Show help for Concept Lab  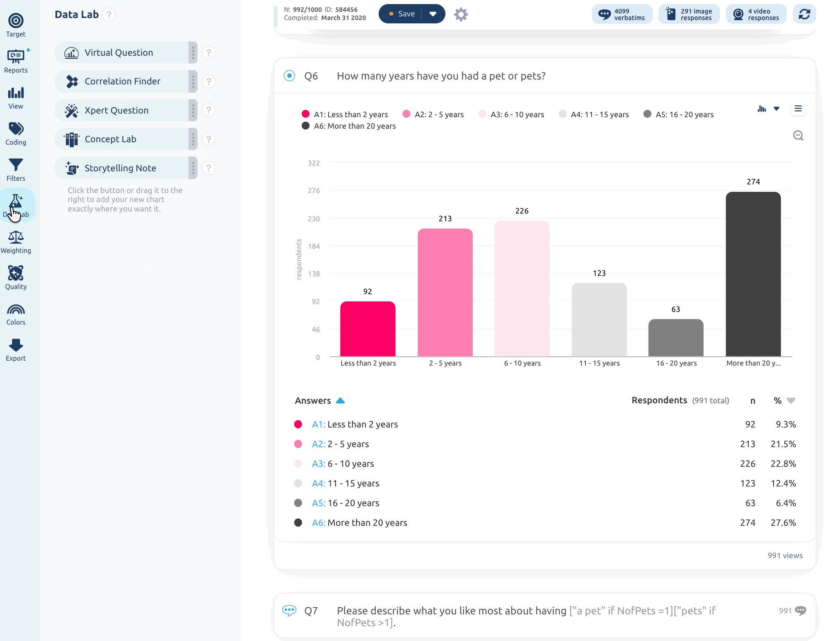point(209,139)
